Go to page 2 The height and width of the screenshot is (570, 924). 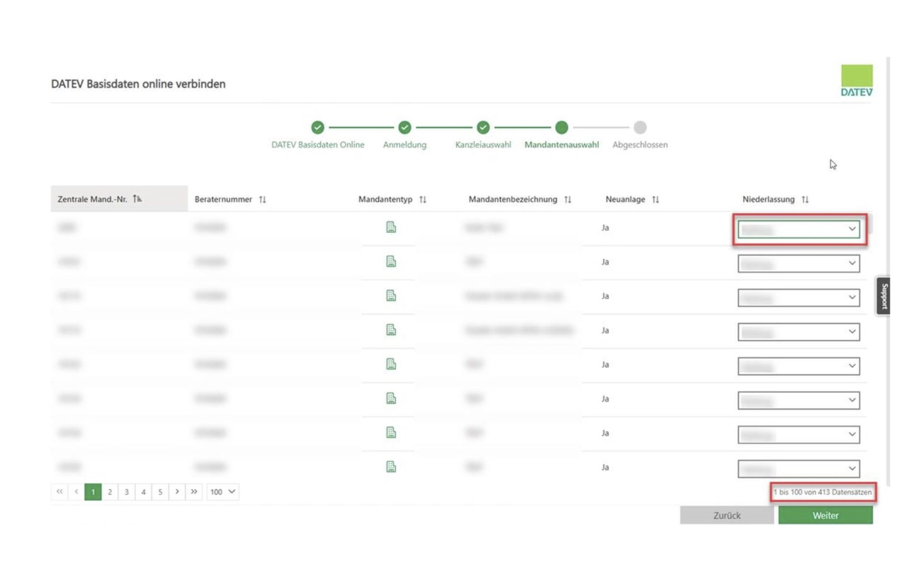point(110,491)
